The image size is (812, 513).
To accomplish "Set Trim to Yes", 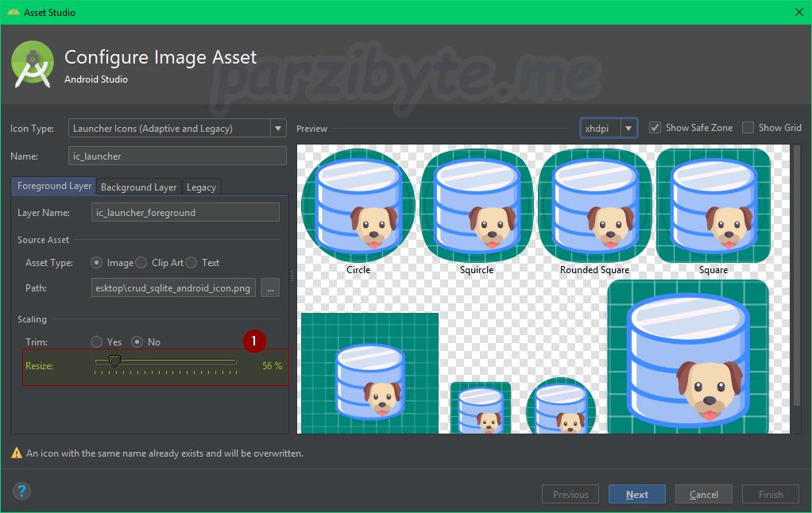I will (x=97, y=342).
